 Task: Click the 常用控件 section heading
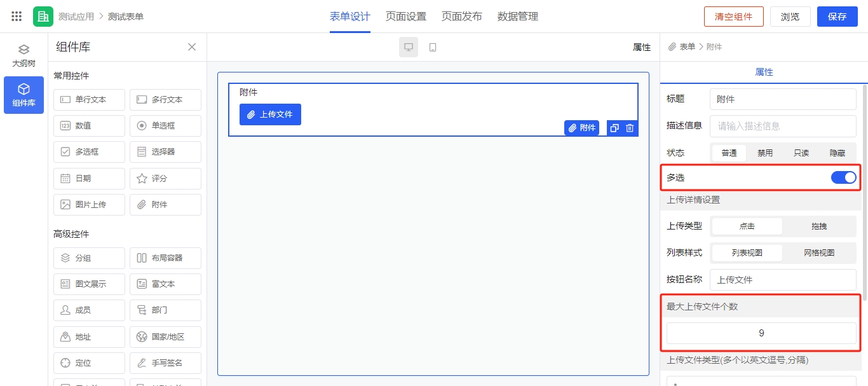tap(71, 76)
